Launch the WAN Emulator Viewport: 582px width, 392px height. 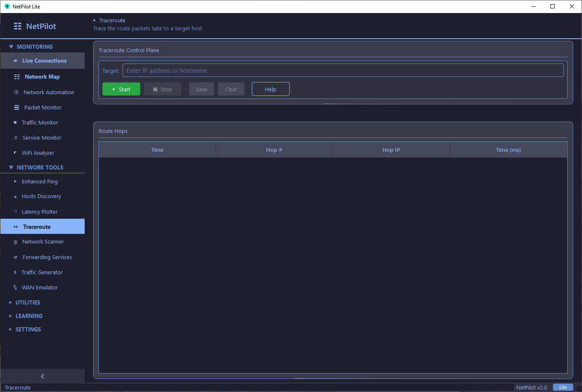point(39,287)
